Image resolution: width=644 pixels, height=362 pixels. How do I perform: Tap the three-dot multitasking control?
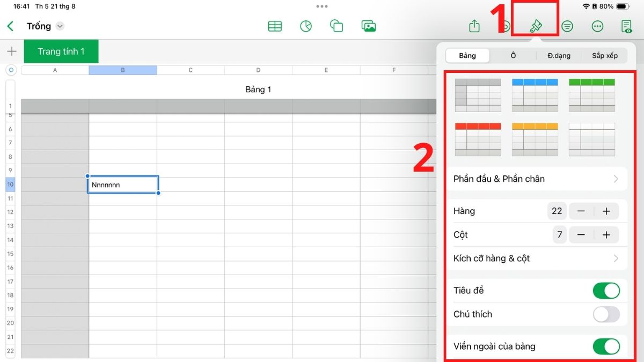[322, 6]
